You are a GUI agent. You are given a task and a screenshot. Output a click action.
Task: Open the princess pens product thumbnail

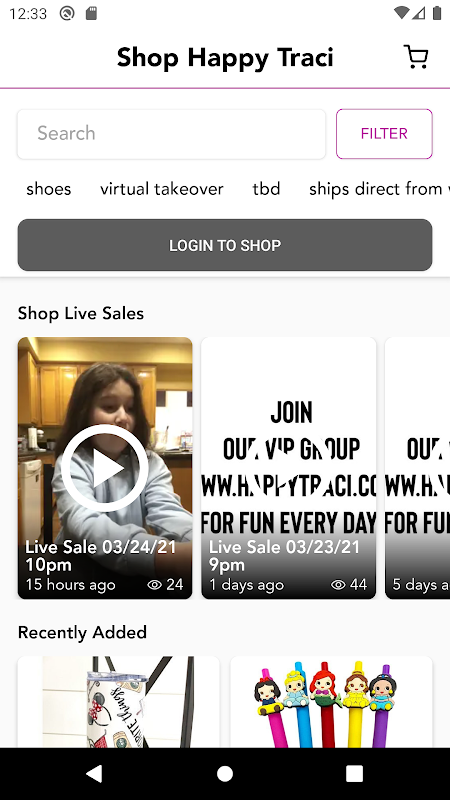coord(331,702)
